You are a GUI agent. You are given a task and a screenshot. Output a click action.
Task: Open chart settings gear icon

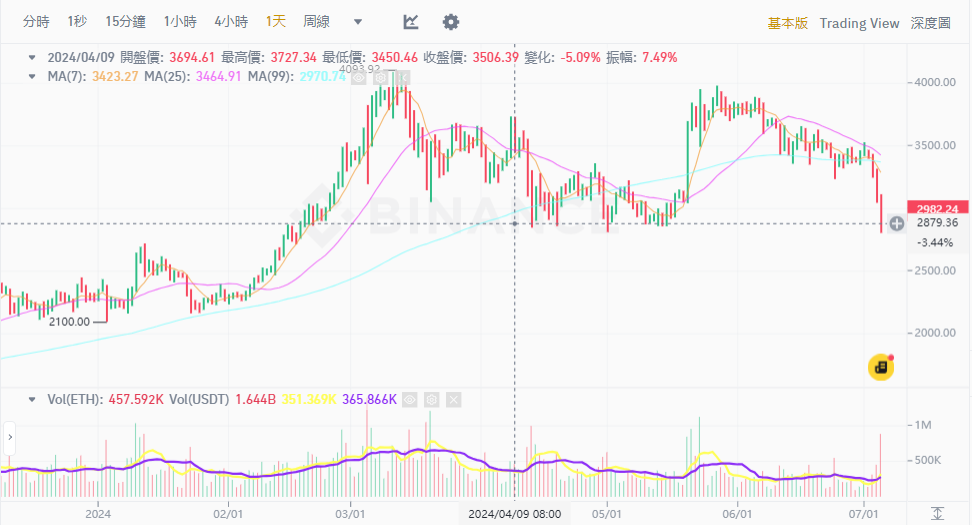click(451, 22)
